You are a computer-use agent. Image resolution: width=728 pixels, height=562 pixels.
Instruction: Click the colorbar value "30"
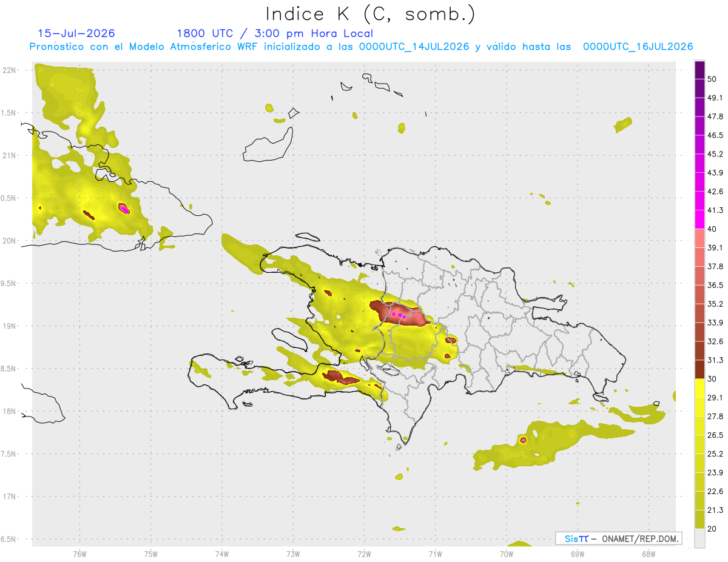coord(712,379)
